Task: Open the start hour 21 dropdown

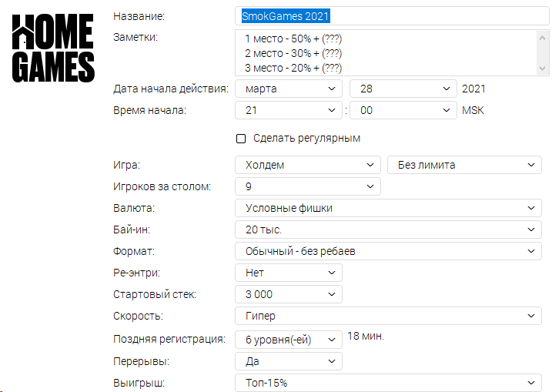Action: [x=289, y=110]
